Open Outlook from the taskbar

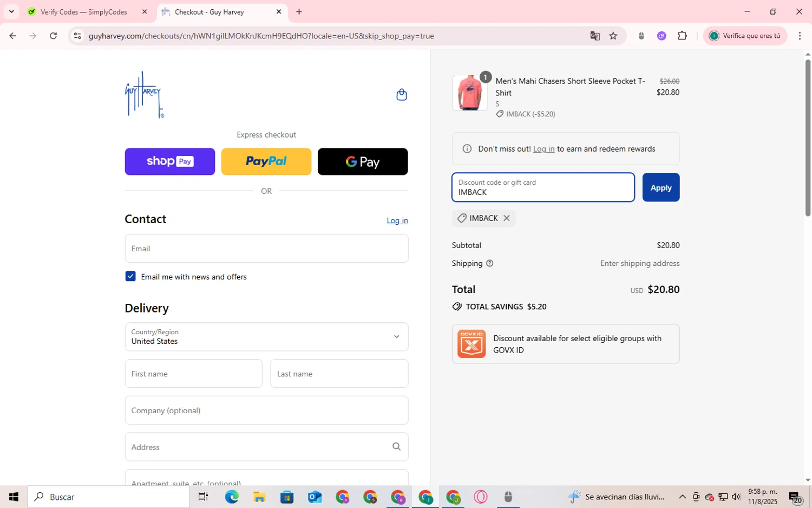click(315, 497)
